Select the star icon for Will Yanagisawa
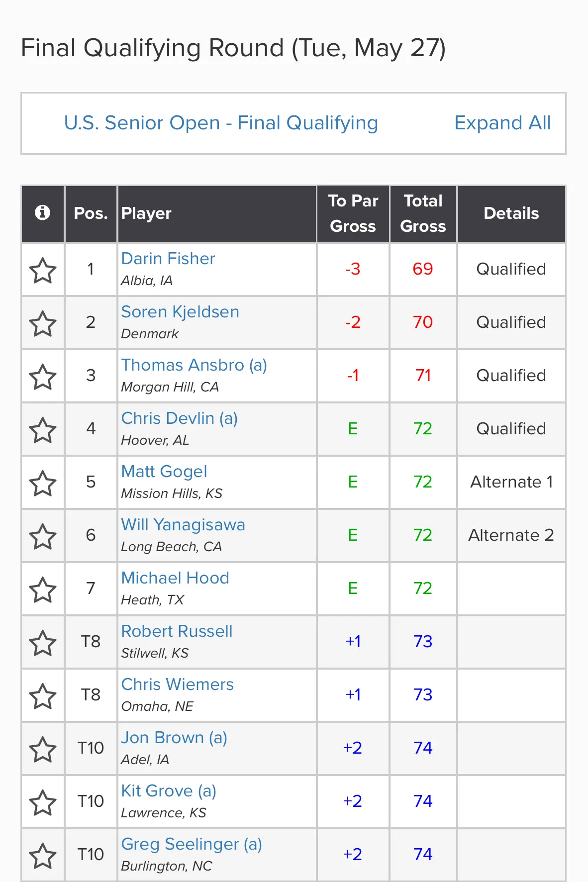This screenshot has height=882, width=588. 43,536
